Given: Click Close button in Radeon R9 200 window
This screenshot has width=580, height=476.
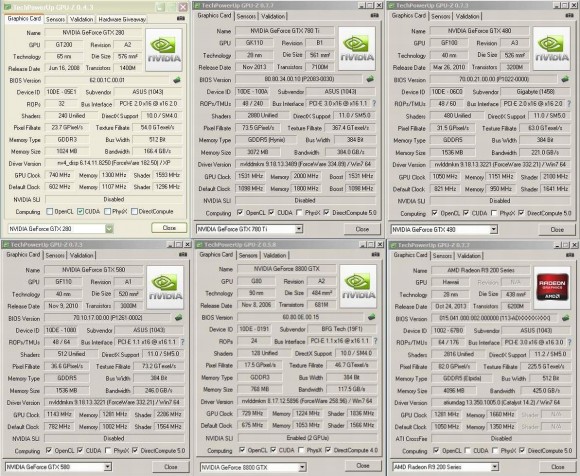Looking at the screenshot, I should pyautogui.click(x=557, y=467).
